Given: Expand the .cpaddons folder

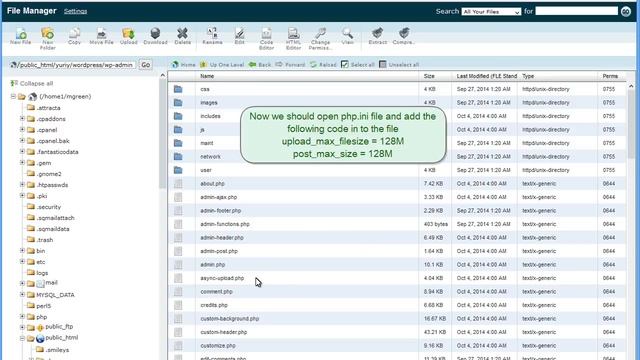Looking at the screenshot, I should pos(22,119).
